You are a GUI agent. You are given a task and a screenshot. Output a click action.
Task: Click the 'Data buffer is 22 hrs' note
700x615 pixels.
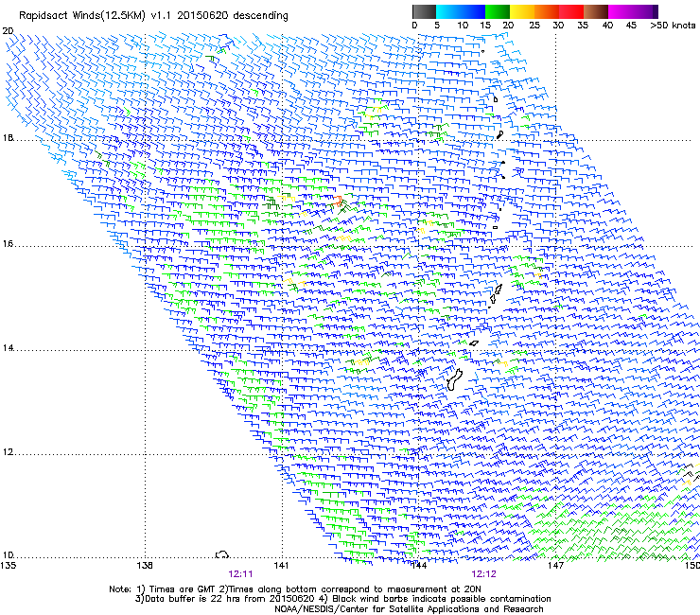[342, 599]
